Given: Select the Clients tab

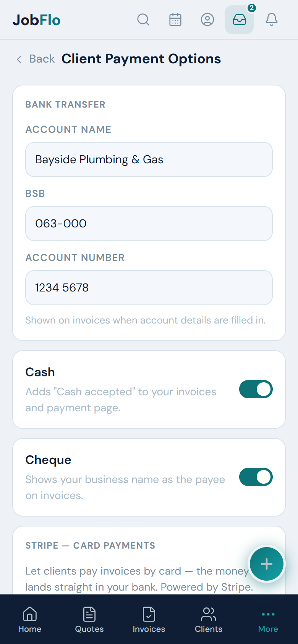Looking at the screenshot, I should pyautogui.click(x=209, y=620).
